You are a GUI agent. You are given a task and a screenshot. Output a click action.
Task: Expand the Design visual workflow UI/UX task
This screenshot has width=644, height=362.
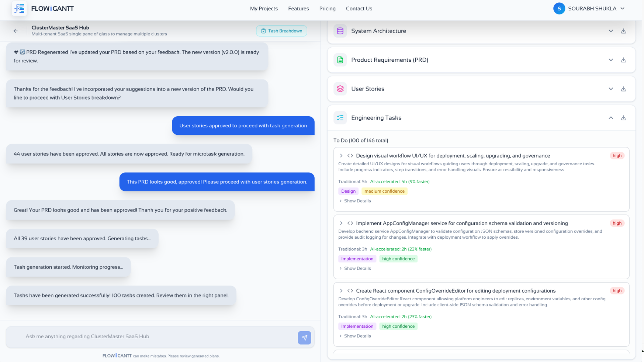click(341, 156)
